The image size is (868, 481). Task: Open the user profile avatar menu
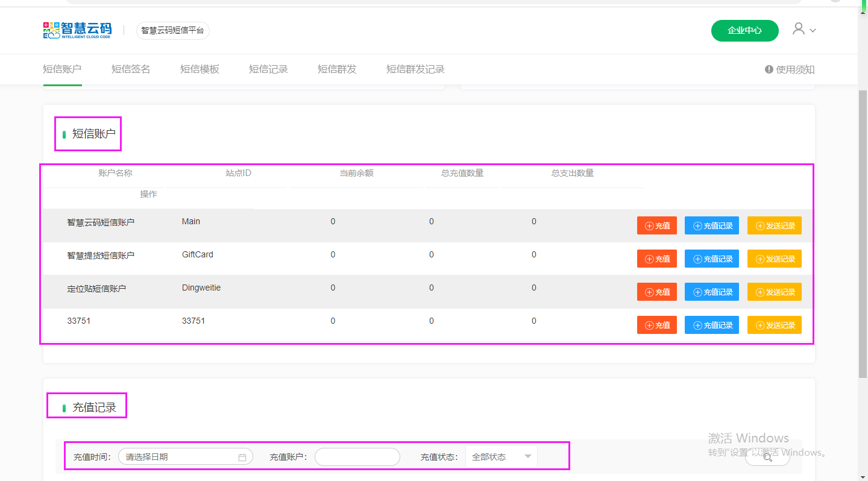(x=799, y=29)
